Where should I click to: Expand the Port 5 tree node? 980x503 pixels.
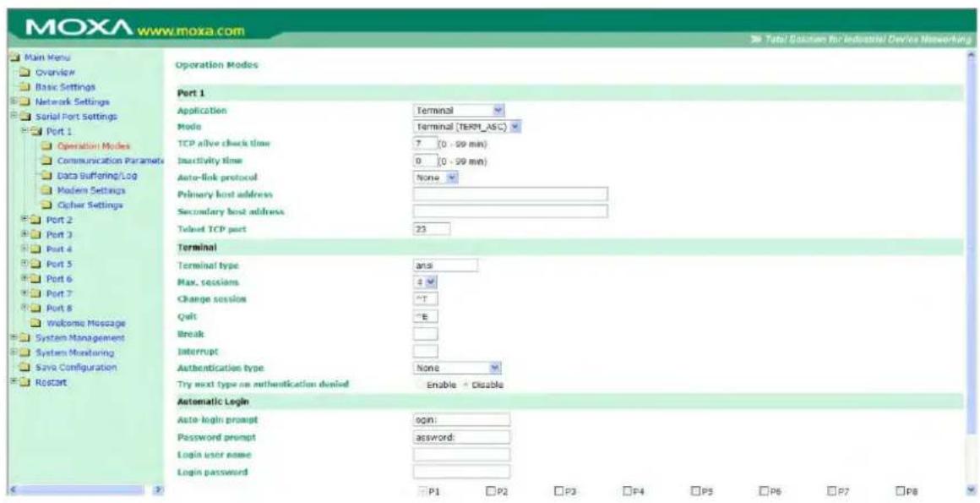tap(23, 264)
